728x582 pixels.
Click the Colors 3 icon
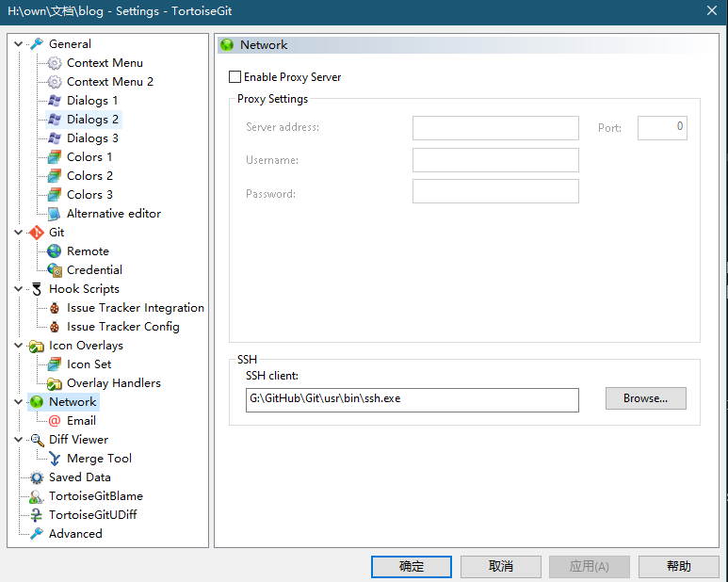pyautogui.click(x=55, y=195)
